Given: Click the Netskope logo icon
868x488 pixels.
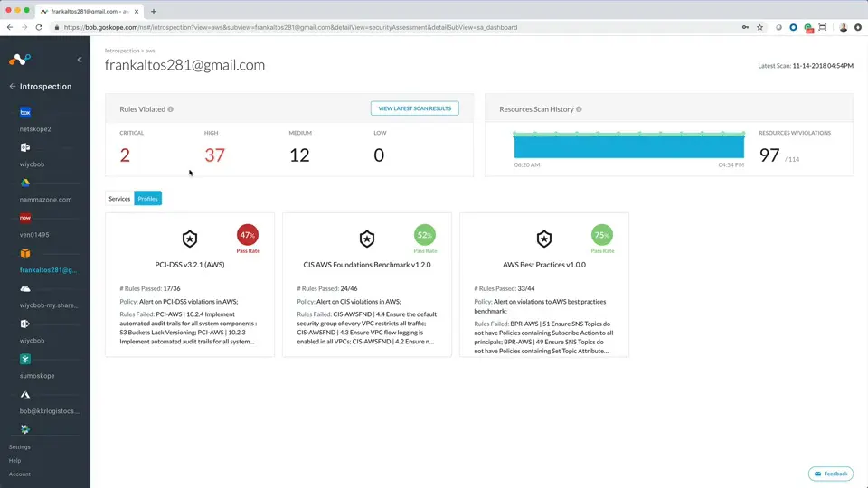Looking at the screenshot, I should click(x=19, y=60).
